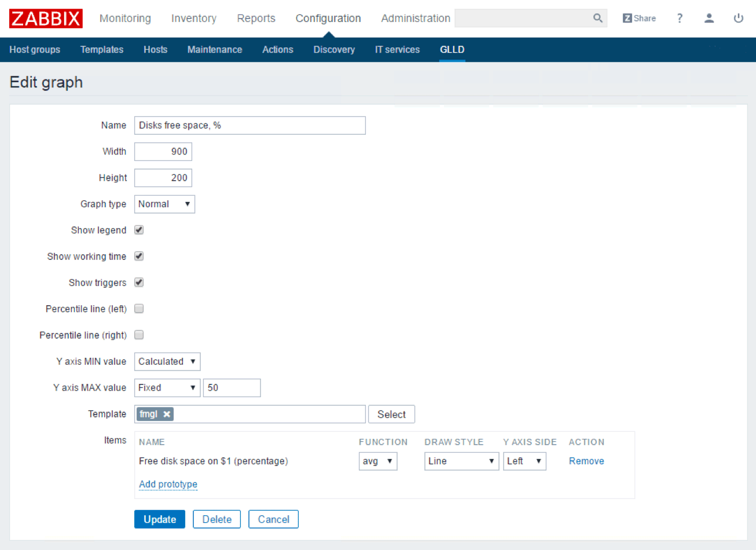
Task: Click the Remove item link
Action: coord(586,461)
